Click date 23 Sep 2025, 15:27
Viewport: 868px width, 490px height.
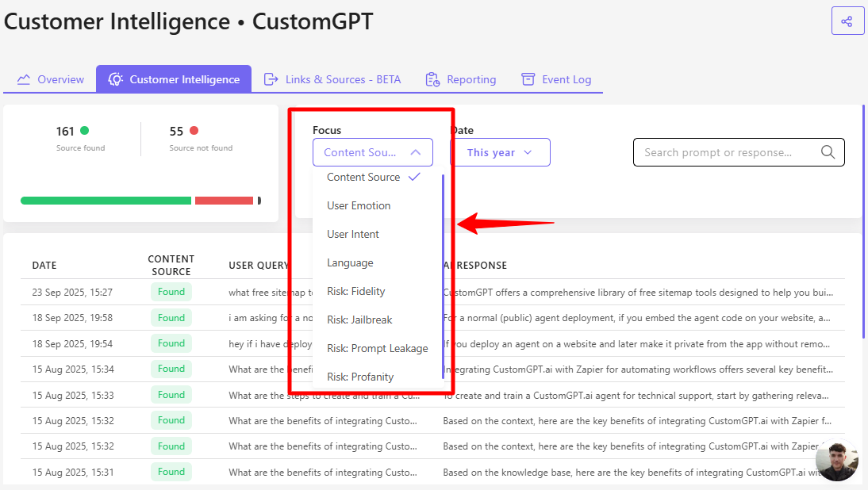(x=72, y=292)
